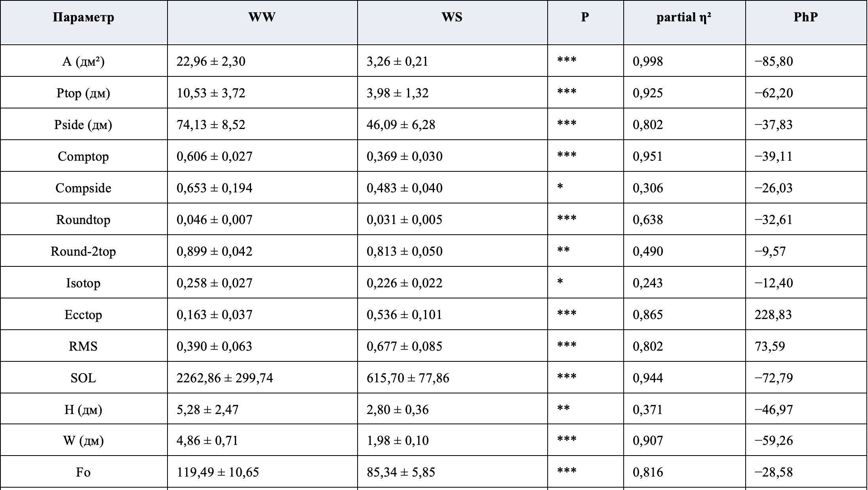
Task: Click the Isotop partial η² value 0,243
Action: pyautogui.click(x=648, y=283)
